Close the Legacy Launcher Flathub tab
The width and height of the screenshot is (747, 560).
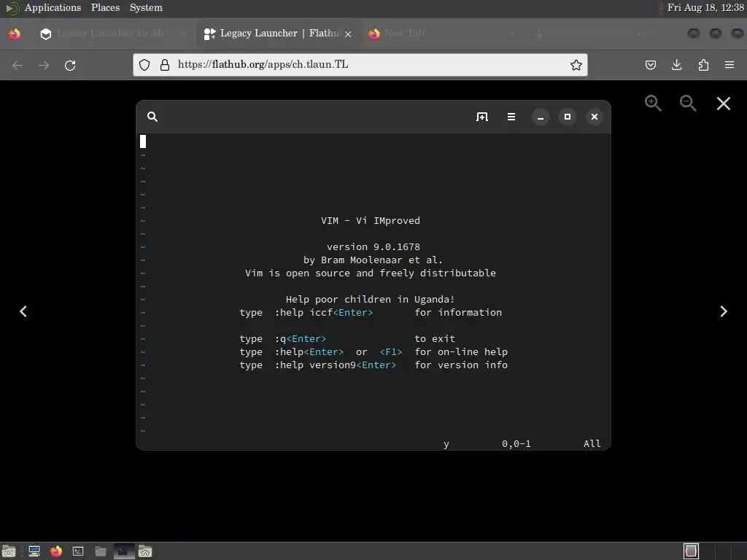click(348, 34)
